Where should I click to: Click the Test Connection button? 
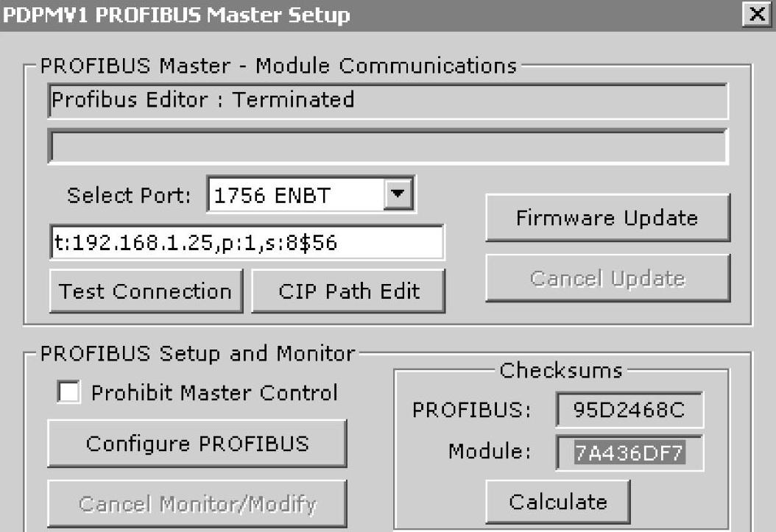pyautogui.click(x=146, y=291)
